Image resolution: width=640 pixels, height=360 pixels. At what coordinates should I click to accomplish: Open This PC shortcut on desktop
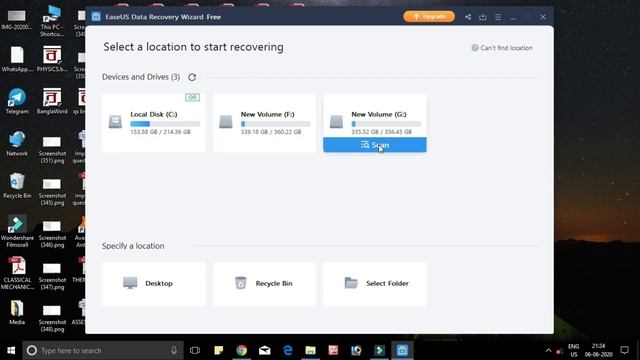(x=52, y=20)
